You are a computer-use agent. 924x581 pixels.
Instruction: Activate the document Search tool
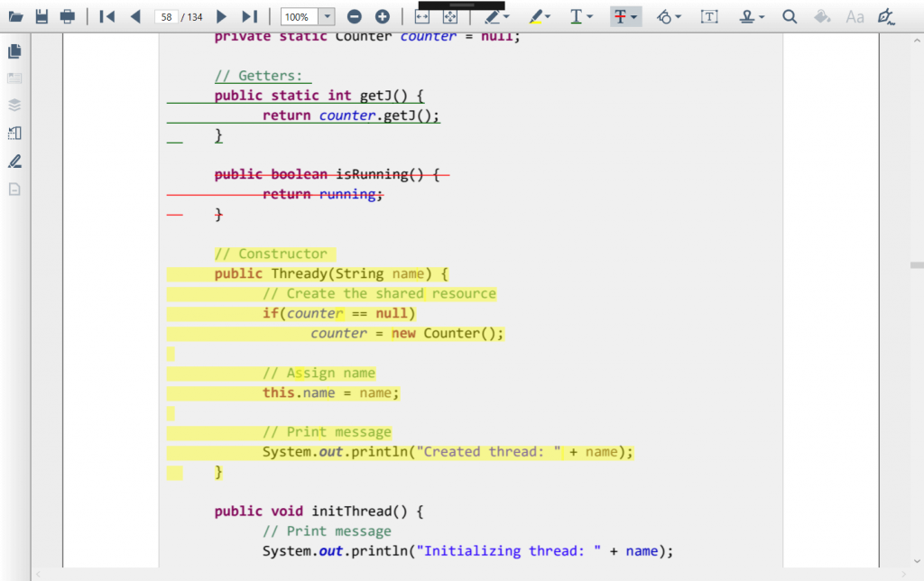tap(789, 16)
